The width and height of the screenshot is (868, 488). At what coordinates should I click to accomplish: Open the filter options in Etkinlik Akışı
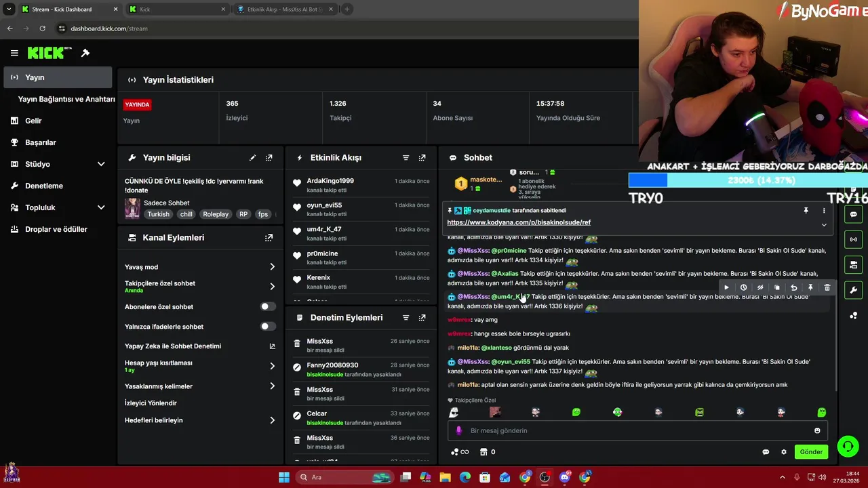(x=406, y=158)
